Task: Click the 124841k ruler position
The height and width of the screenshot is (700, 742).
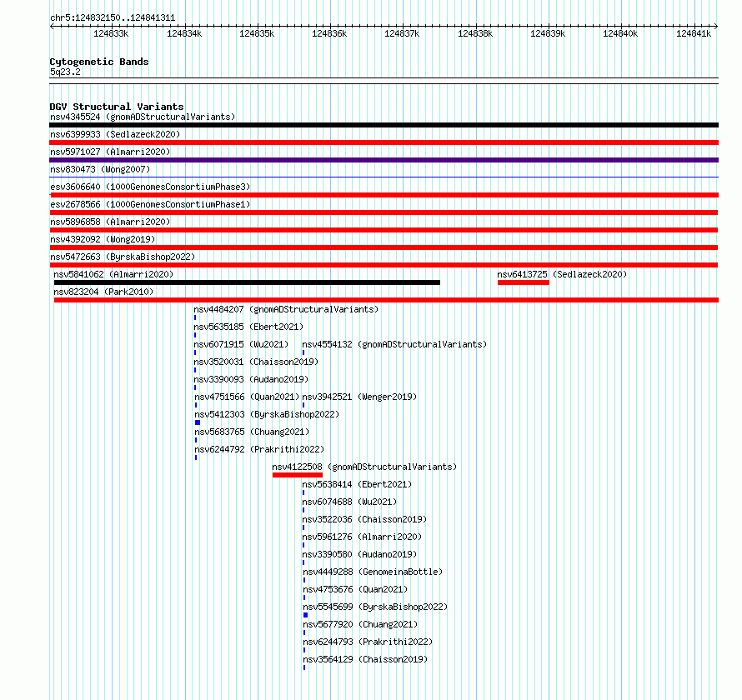Action: coord(694,33)
